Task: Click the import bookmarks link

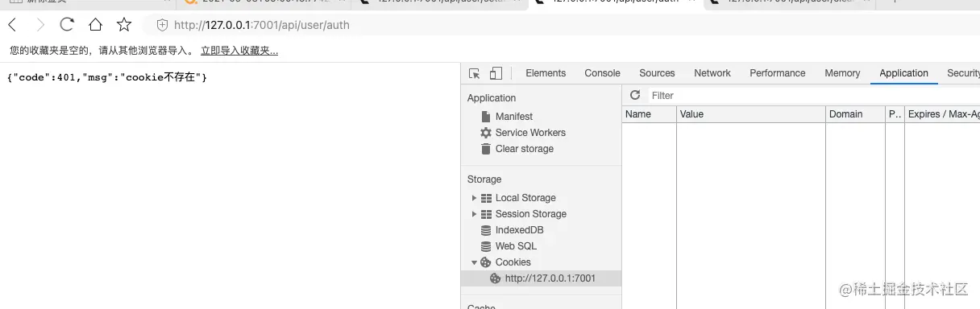Action: point(239,51)
